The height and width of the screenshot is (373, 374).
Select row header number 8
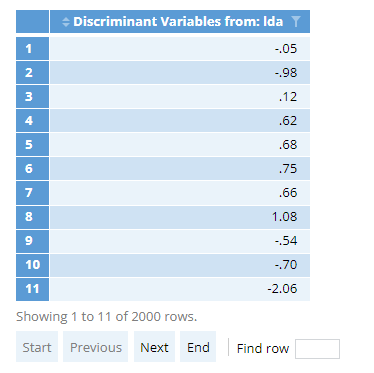tap(32, 217)
